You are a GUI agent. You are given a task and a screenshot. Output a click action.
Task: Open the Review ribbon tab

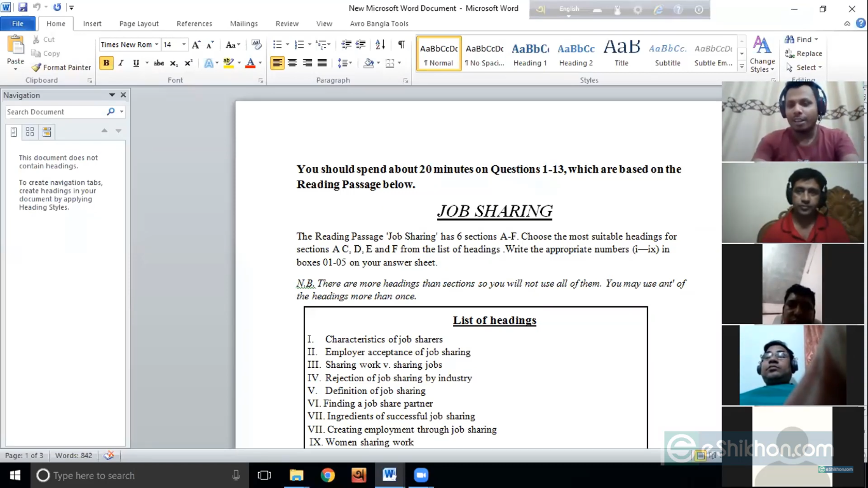pyautogui.click(x=287, y=24)
